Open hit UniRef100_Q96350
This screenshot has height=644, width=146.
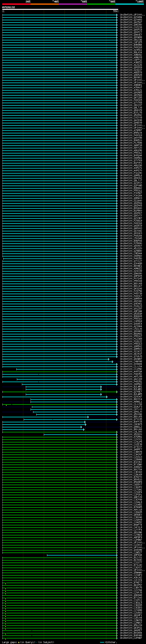point(131,25)
